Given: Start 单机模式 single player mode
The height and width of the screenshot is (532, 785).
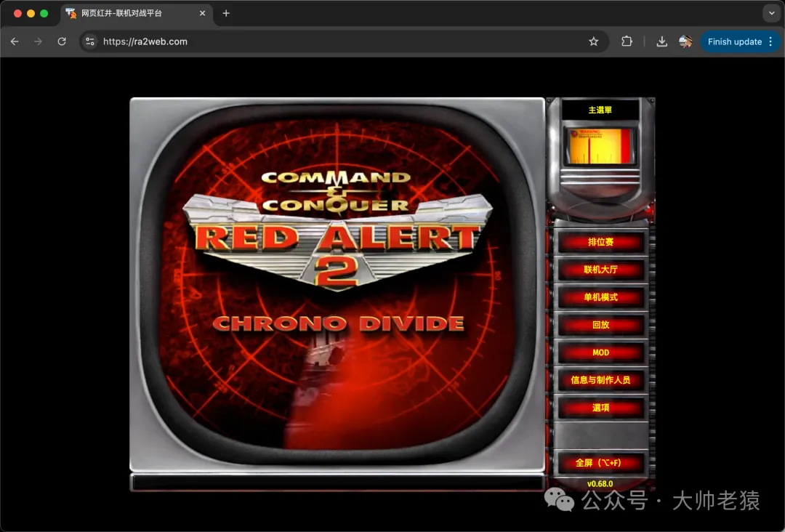Looking at the screenshot, I should (x=600, y=297).
